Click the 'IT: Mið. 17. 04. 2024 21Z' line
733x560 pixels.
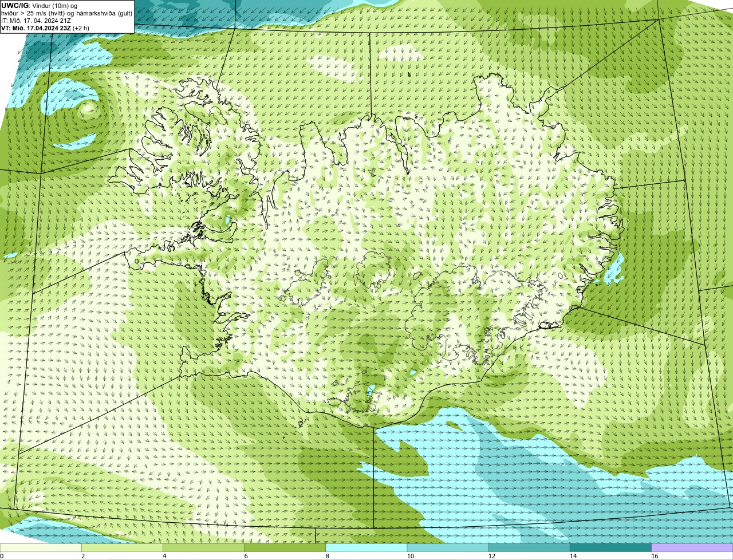pyautogui.click(x=36, y=20)
